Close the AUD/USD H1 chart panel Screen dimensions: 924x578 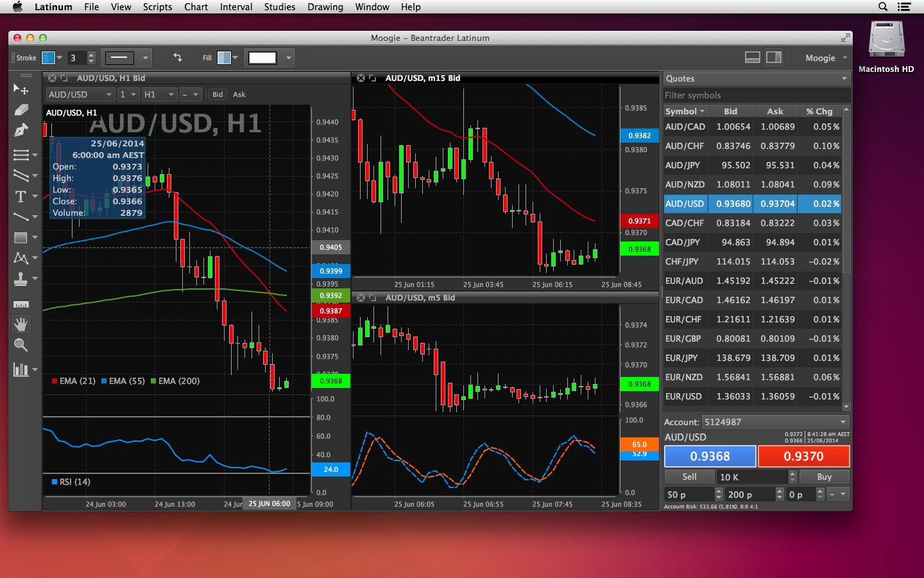(52, 78)
